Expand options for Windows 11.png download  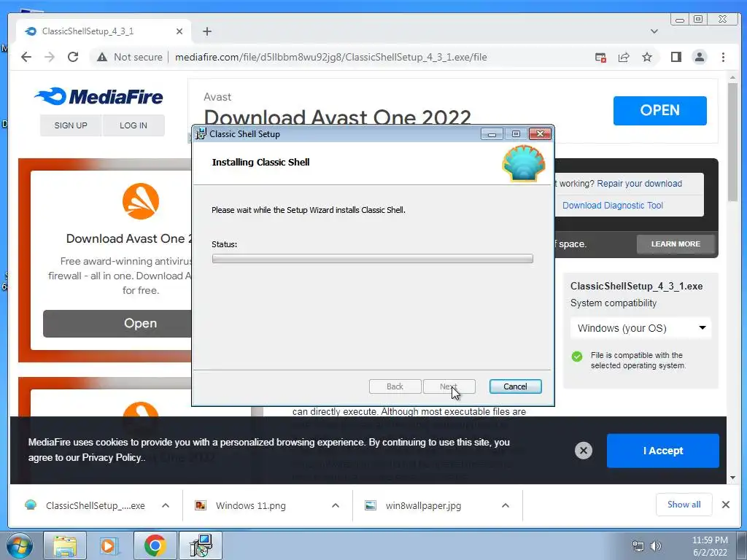[x=336, y=506]
